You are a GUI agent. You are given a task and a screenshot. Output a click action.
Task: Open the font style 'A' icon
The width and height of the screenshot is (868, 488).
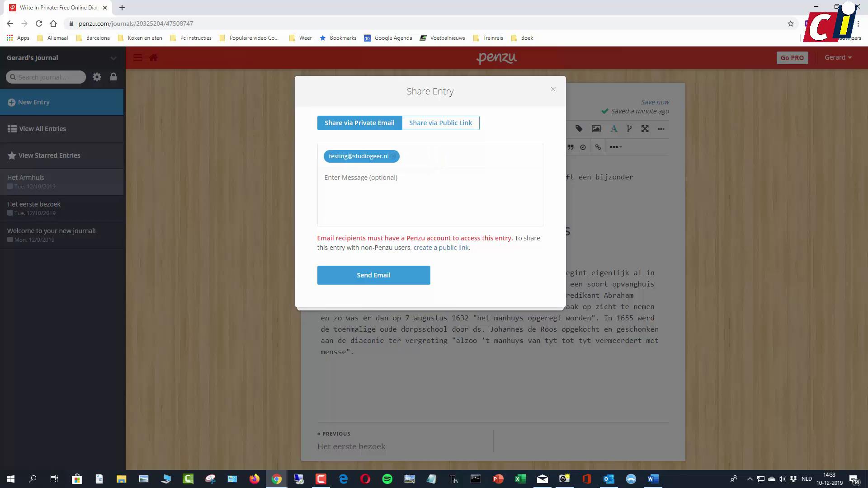(613, 129)
